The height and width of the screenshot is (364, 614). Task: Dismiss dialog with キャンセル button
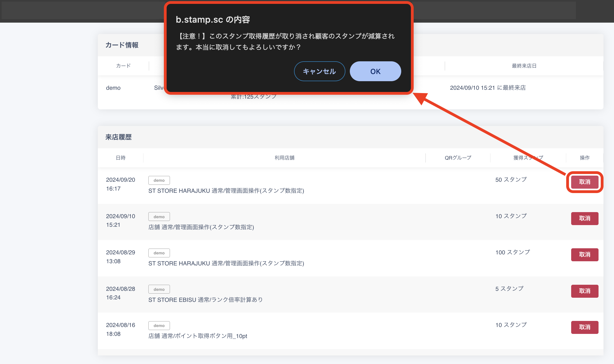[319, 71]
